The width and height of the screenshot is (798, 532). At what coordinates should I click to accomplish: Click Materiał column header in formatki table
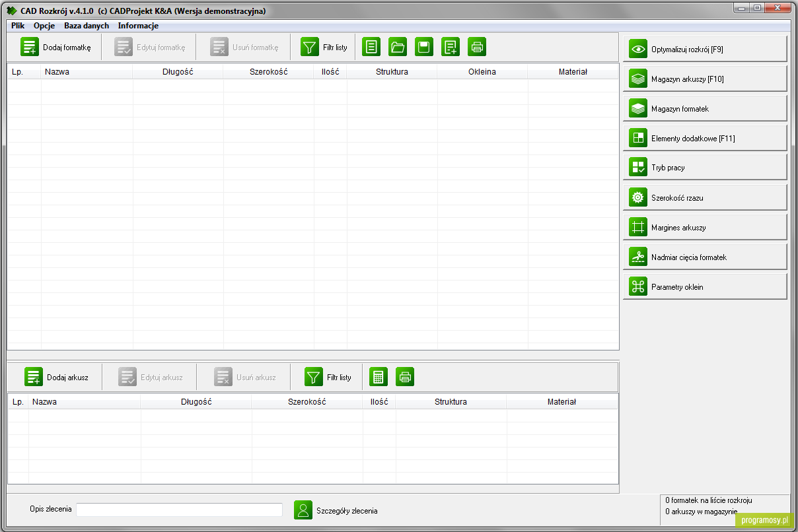[573, 71]
